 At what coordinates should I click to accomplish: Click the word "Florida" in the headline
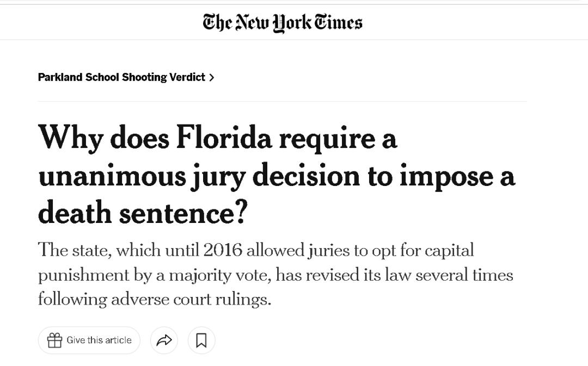click(223, 138)
